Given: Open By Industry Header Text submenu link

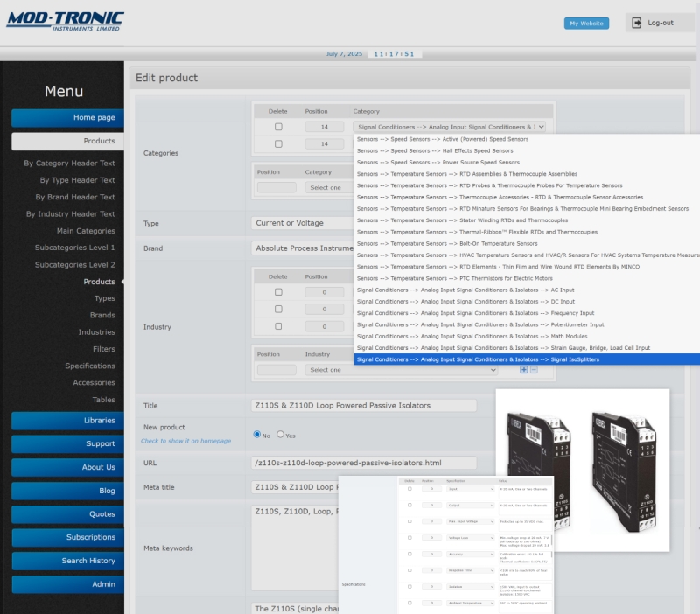Looking at the screenshot, I should pyautogui.click(x=71, y=214).
